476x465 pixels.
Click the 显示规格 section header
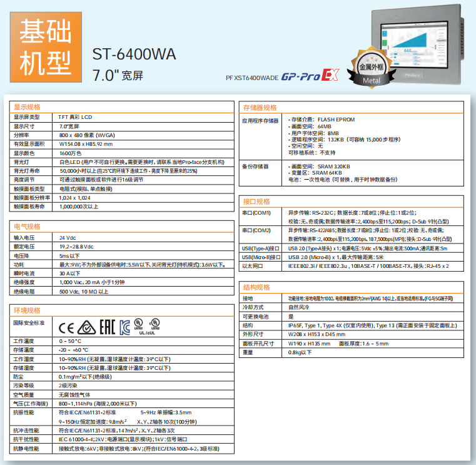point(27,107)
